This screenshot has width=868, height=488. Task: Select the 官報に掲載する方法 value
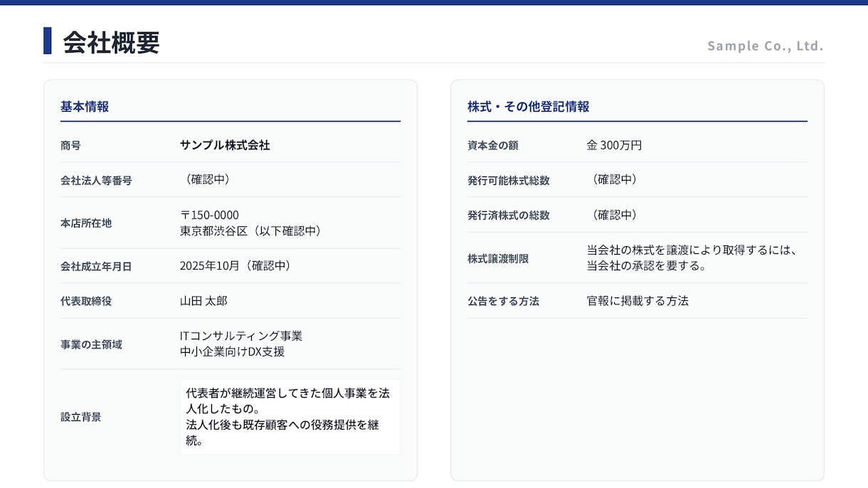point(638,301)
